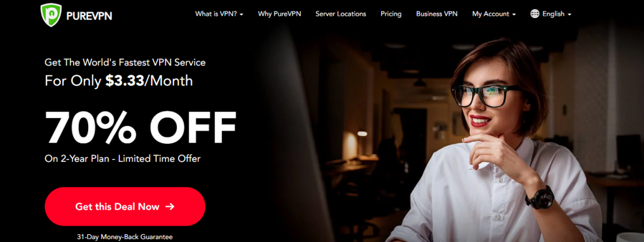Select Business VPN in navigation bar
The width and height of the screenshot is (644, 242).
pyautogui.click(x=437, y=14)
